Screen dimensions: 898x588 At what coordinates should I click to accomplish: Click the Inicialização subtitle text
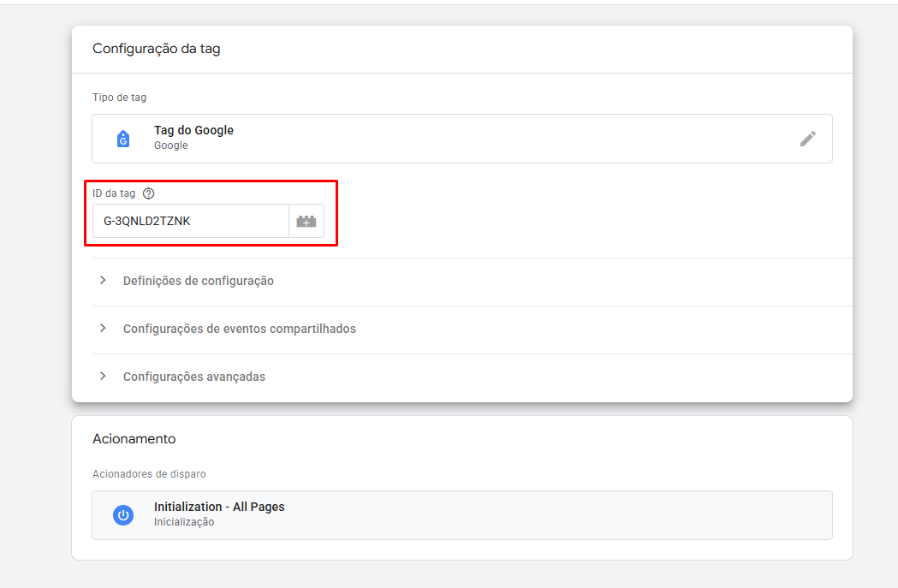184,522
